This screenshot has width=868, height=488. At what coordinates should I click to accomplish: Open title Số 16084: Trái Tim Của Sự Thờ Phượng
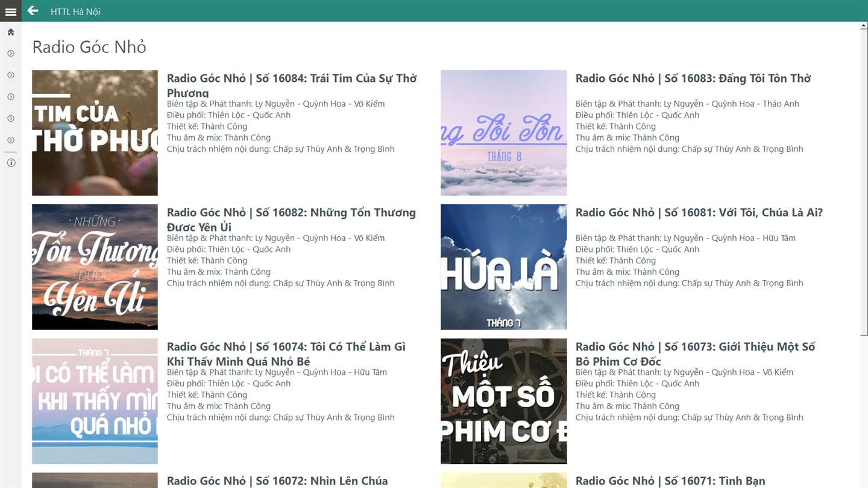click(x=292, y=85)
